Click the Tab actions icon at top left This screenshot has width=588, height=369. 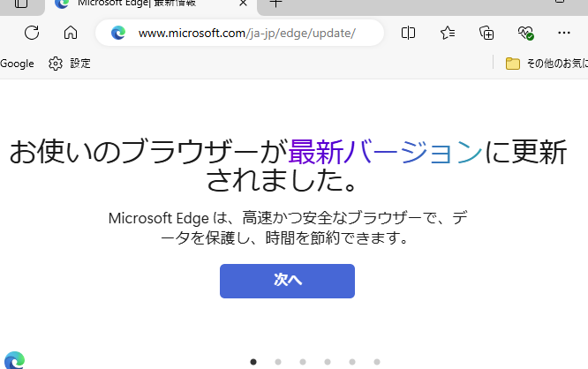(x=21, y=4)
